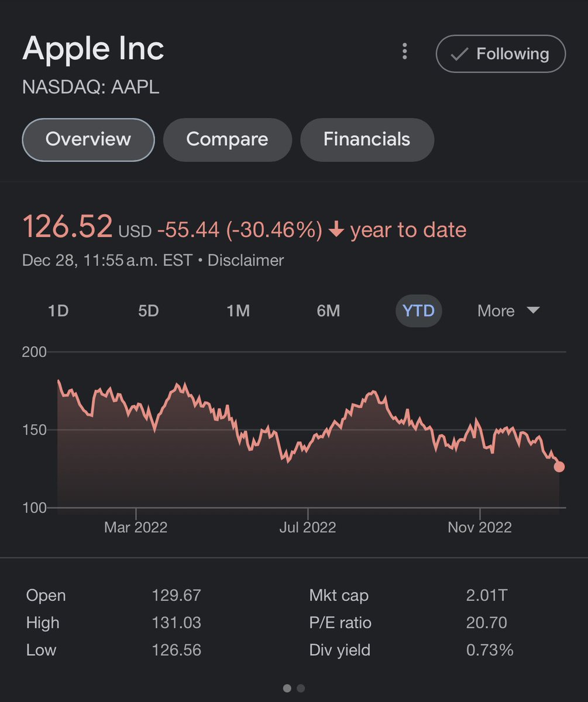Click the NASDAQ: AAPL ticker text

91,88
